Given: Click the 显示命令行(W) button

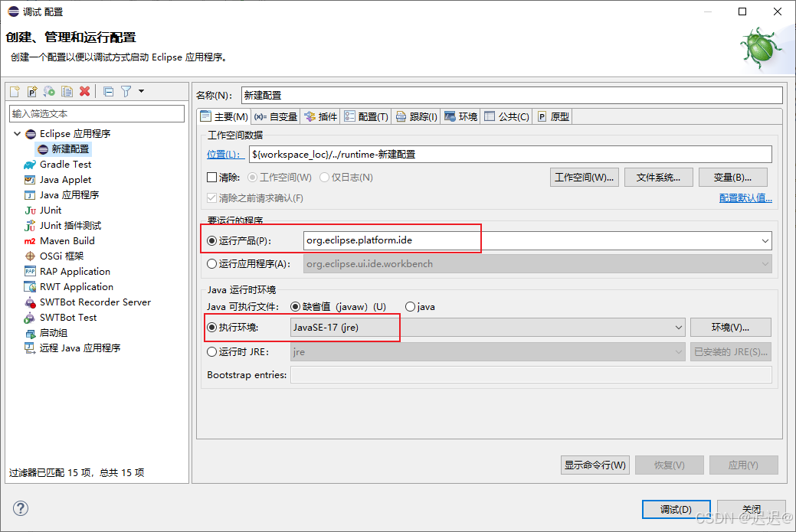Looking at the screenshot, I should [x=595, y=465].
